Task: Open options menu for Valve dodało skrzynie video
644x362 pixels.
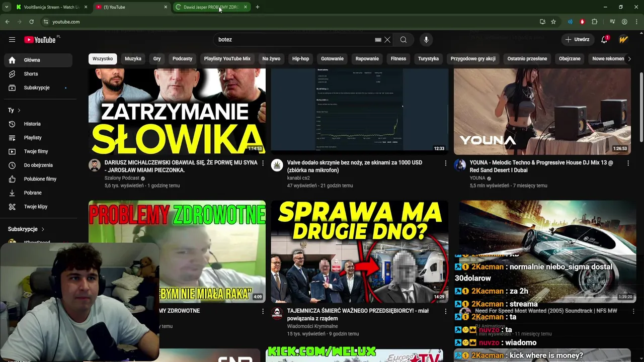Action: coord(445,163)
